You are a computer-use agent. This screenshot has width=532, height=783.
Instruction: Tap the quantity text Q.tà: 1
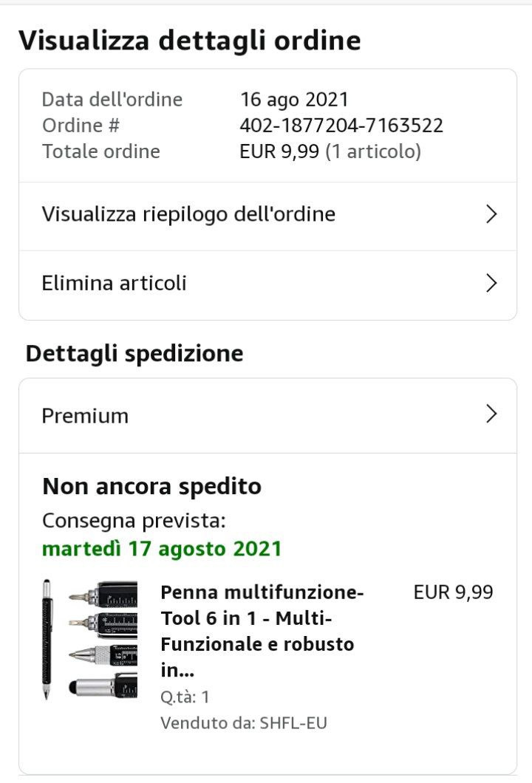coord(184,697)
